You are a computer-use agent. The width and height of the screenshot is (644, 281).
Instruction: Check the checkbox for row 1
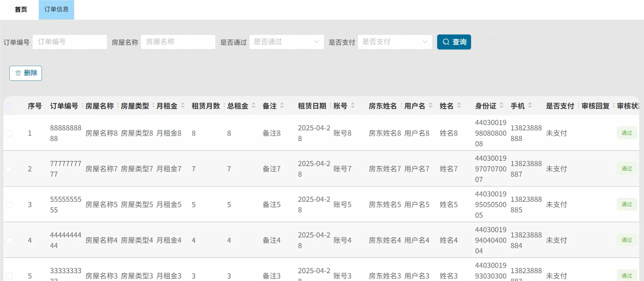[x=9, y=133]
